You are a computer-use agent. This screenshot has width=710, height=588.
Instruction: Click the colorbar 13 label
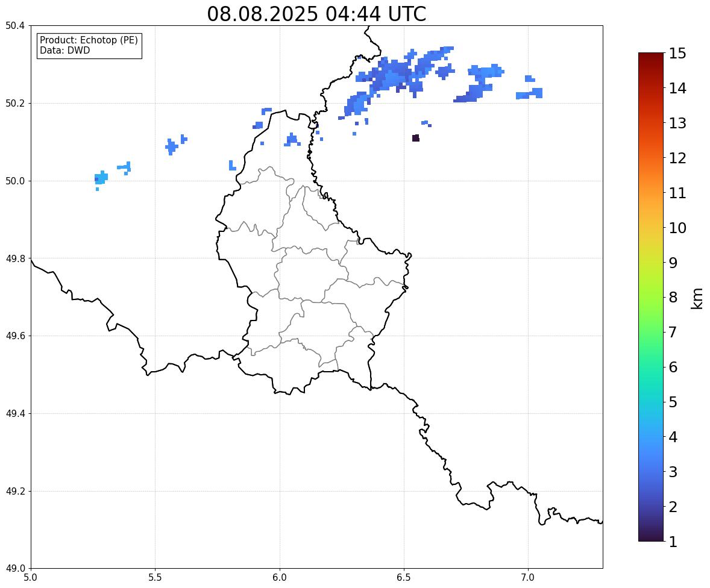click(677, 123)
